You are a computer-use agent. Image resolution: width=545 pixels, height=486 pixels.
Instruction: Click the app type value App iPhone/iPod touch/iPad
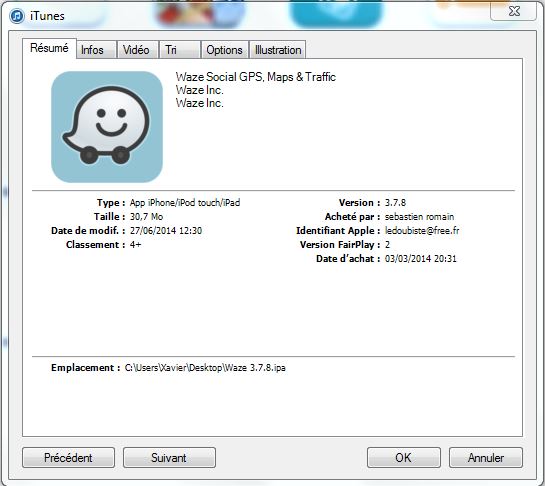[185, 203]
